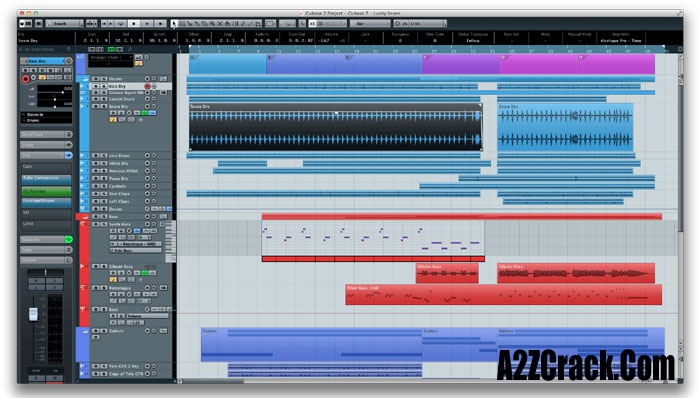
Task: Select the Range Selection tool
Action: click(182, 24)
